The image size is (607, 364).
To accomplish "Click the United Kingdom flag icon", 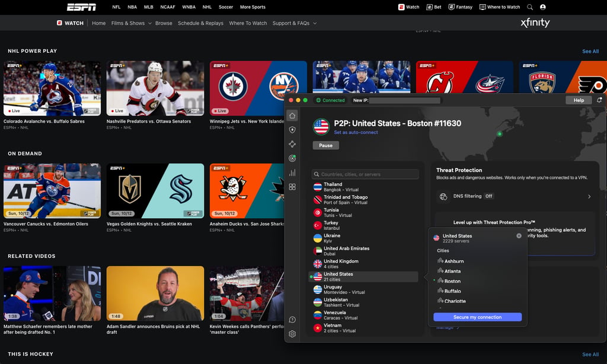I will [x=318, y=264].
